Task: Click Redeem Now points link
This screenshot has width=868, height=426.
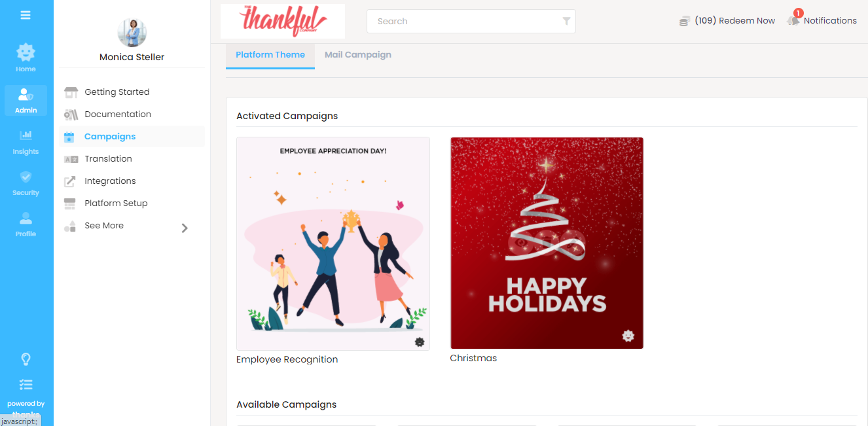Action: click(727, 21)
